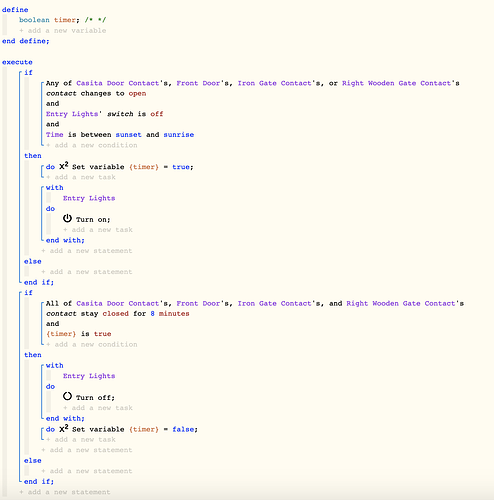Click the X² icon before timer = false
This screenshot has width=494, height=500.
(64, 428)
